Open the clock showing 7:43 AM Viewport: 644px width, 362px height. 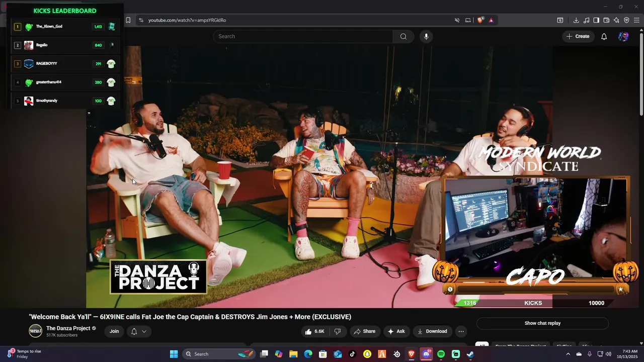coord(630,354)
